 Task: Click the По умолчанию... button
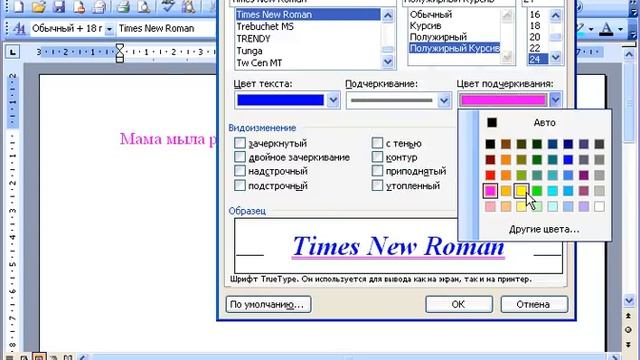[x=268, y=304]
